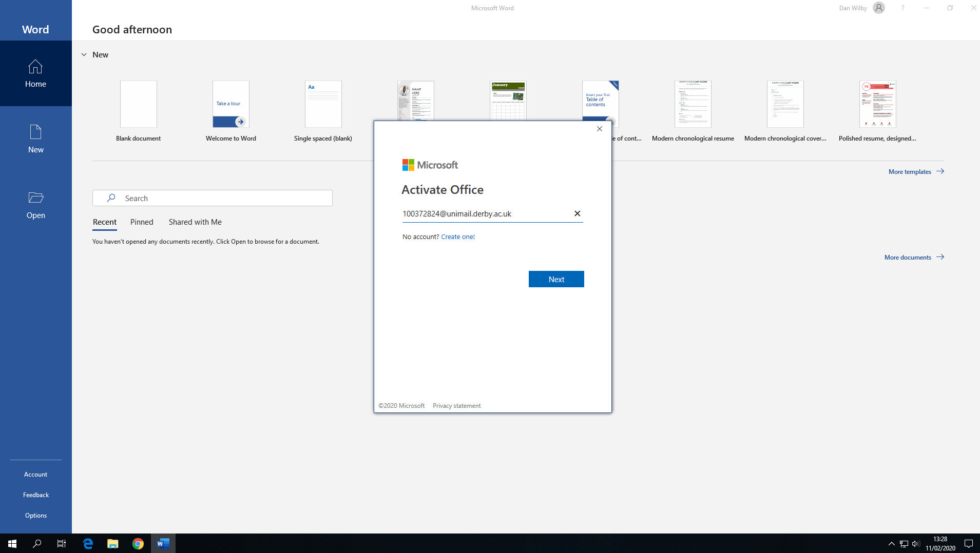Collapse the New templates section
Viewport: 980px width, 553px height.
click(84, 54)
